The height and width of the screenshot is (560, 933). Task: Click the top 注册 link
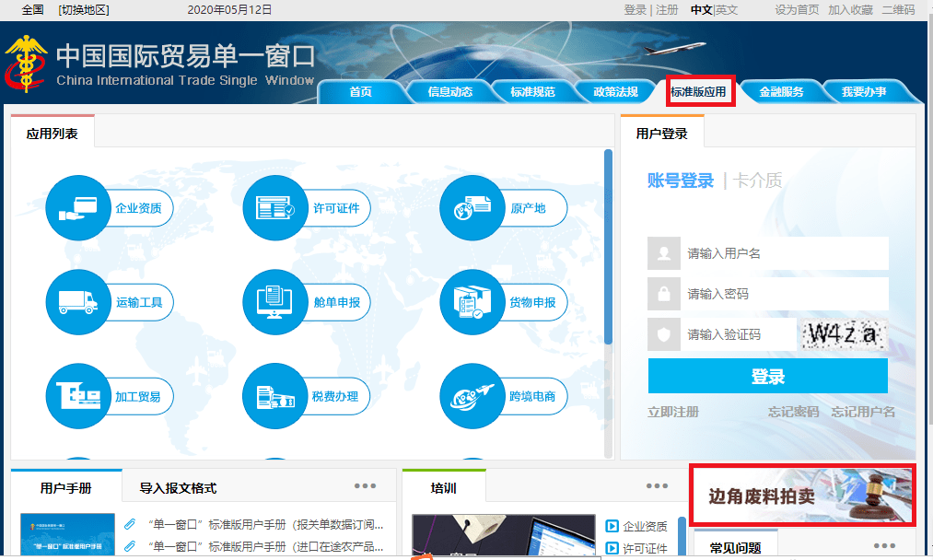pyautogui.click(x=667, y=10)
